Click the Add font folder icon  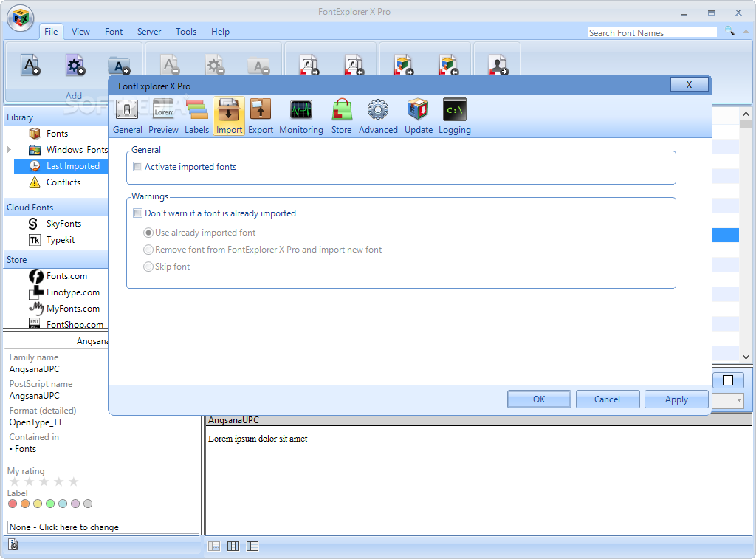coord(119,66)
